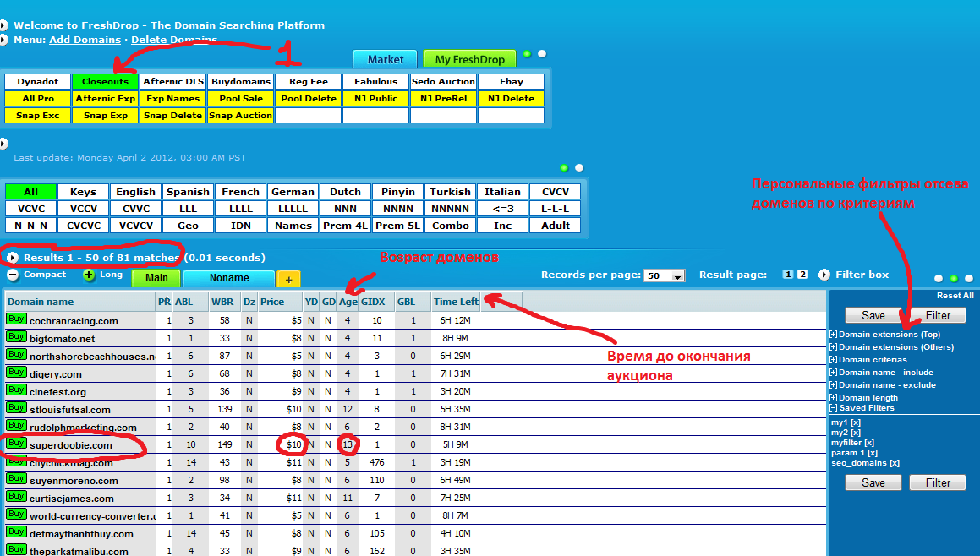Select the LLLL category filter
980x556 pixels.
pos(241,209)
